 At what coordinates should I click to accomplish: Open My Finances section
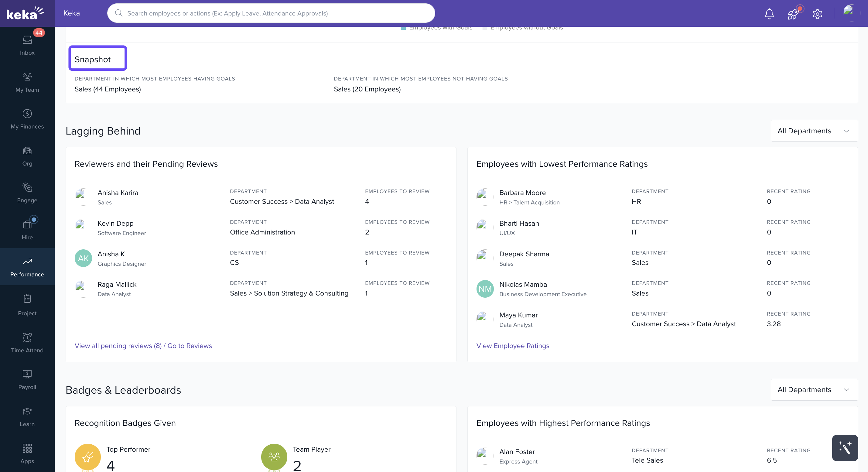(27, 119)
